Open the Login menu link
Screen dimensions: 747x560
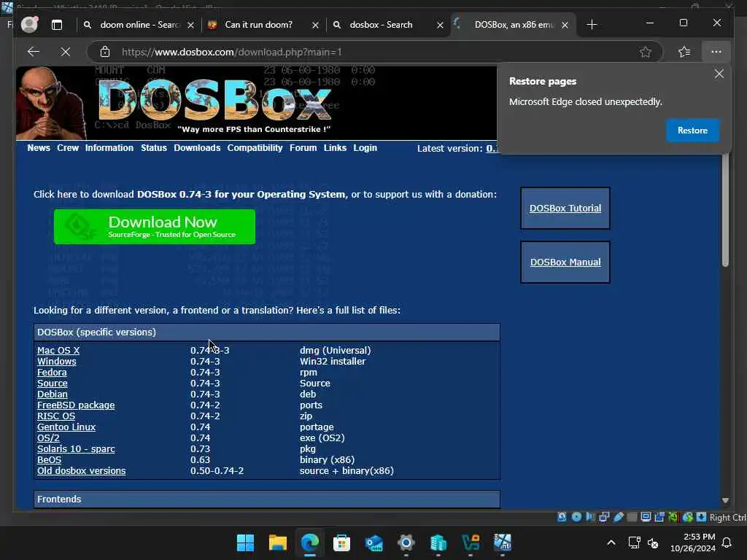(x=365, y=148)
